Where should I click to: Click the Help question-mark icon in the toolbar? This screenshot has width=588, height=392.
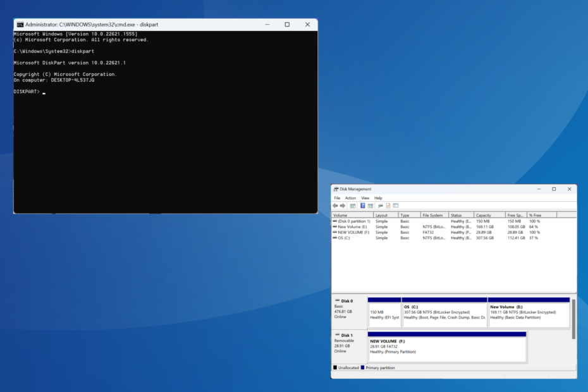[362, 205]
